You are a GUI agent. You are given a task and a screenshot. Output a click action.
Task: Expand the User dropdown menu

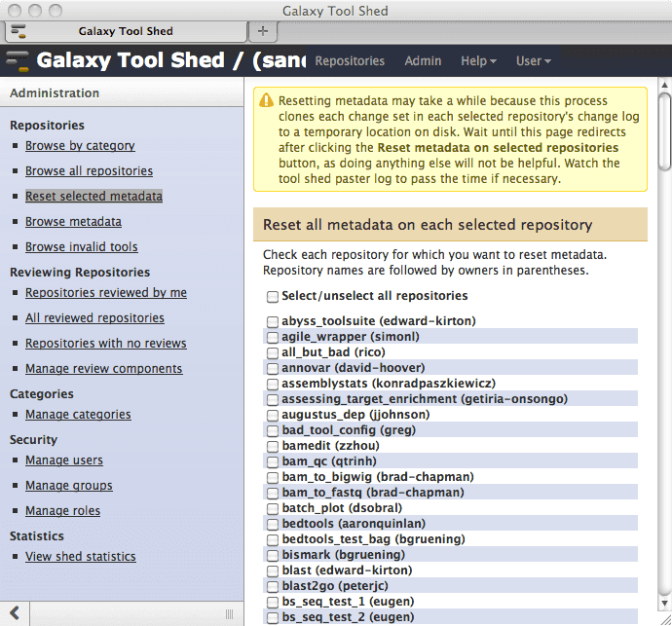[533, 60]
